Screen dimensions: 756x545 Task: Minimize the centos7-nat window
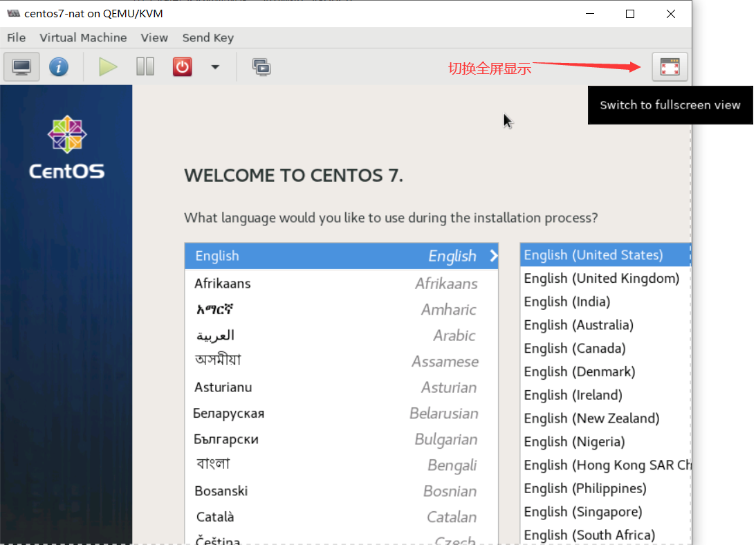point(590,14)
